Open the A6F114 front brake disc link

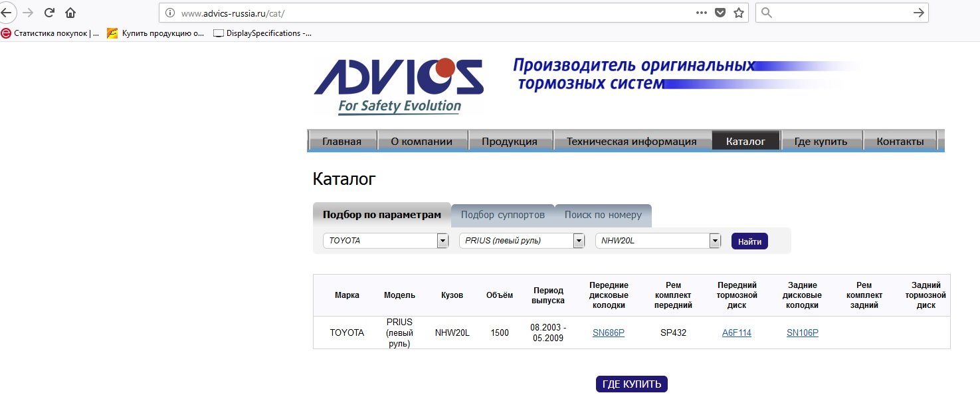[737, 333]
